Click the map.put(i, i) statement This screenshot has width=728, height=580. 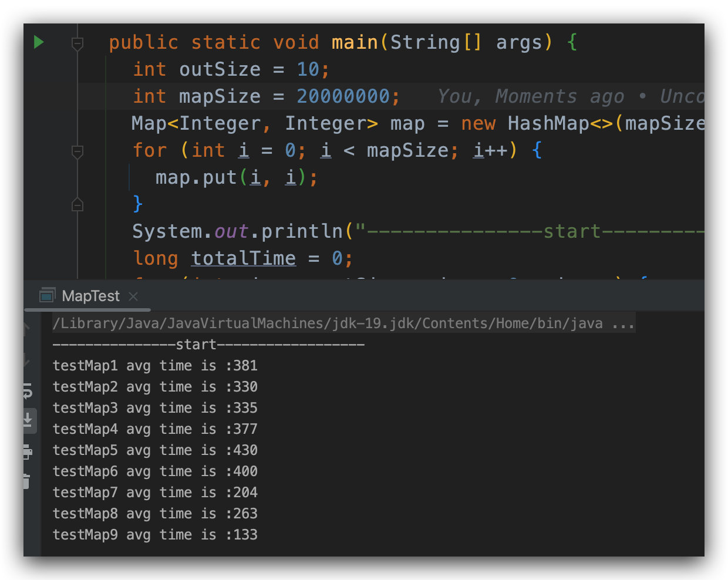[237, 177]
